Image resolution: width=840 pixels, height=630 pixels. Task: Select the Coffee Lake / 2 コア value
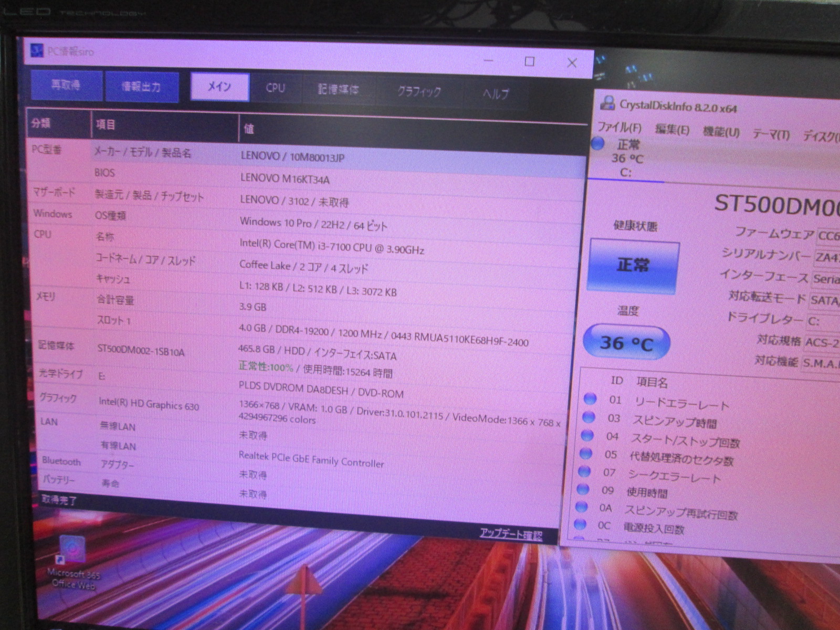pyautogui.click(x=303, y=267)
